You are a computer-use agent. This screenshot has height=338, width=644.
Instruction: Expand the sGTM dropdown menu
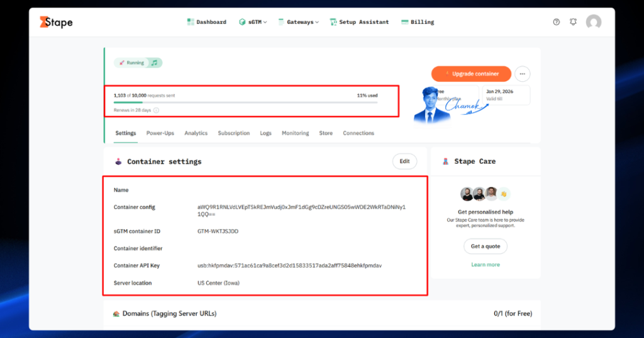click(x=253, y=22)
